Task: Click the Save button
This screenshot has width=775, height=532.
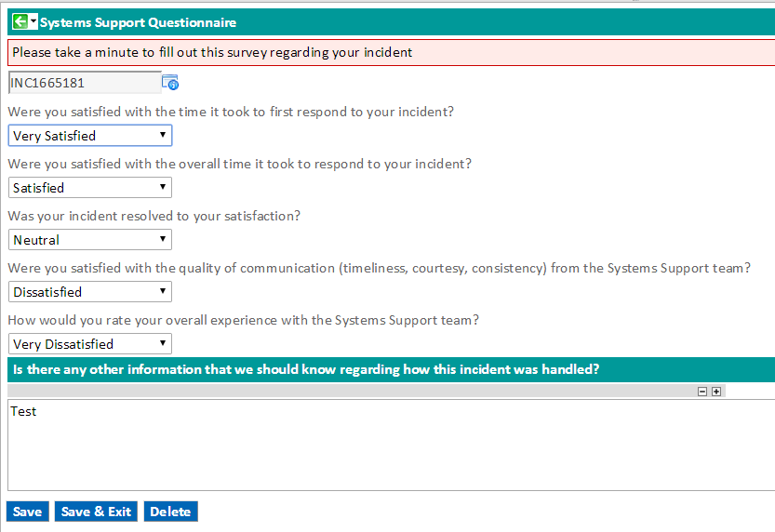Action: click(x=28, y=512)
